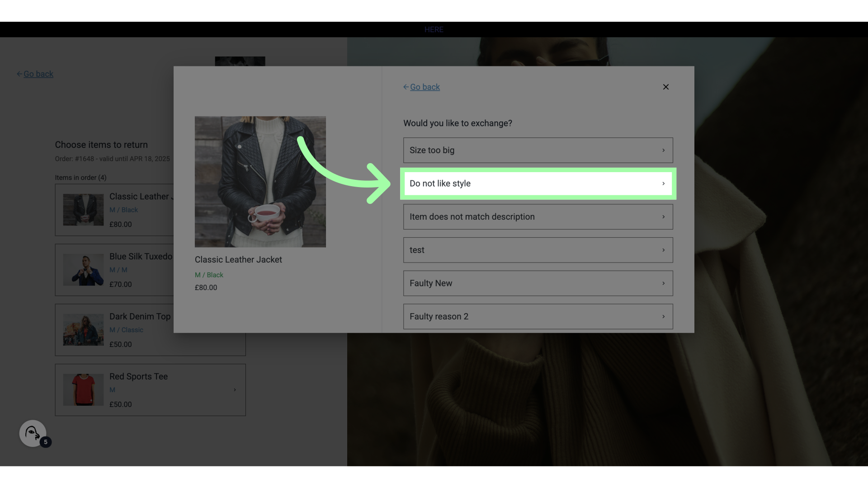This screenshot has height=488, width=868.
Task: Select Blue Silk Tuxedo item in order list
Action: click(114, 270)
